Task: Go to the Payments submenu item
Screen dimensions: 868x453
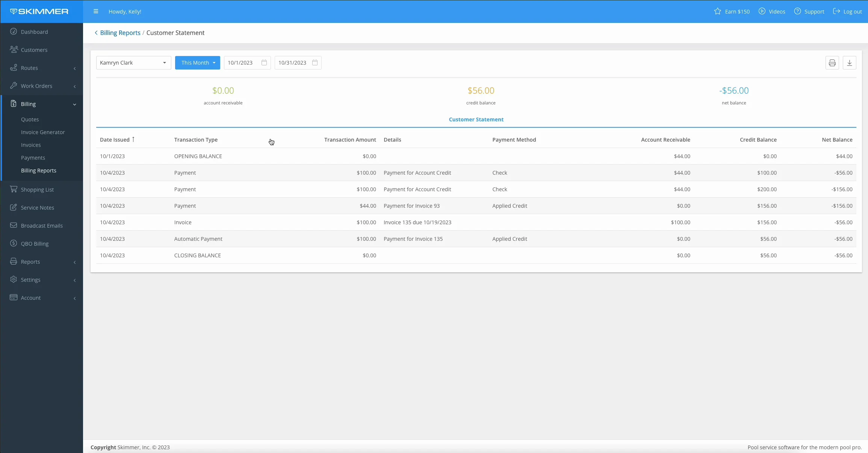Action: (x=33, y=158)
